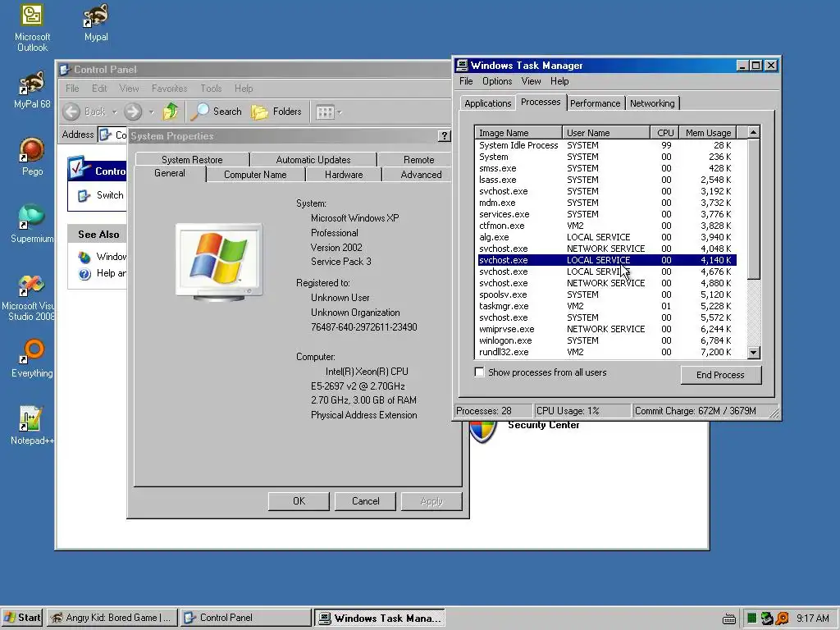Open the Task Manager File menu
Screen dimensions: 840x630
(466, 81)
